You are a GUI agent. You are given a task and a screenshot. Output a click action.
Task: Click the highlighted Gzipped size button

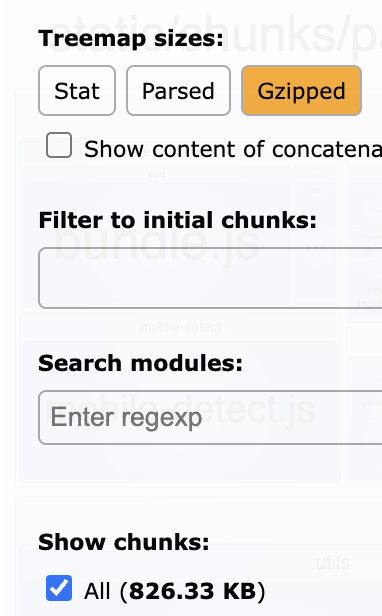coord(301,91)
